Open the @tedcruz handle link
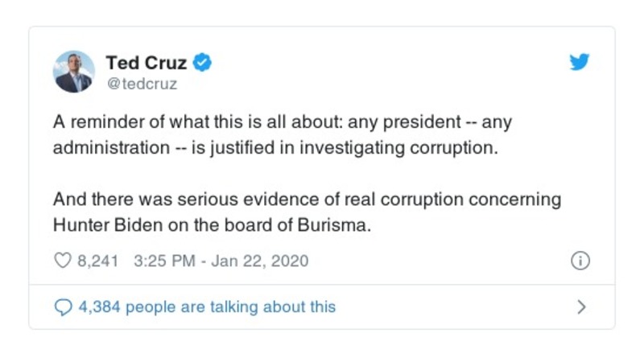 click(142, 83)
